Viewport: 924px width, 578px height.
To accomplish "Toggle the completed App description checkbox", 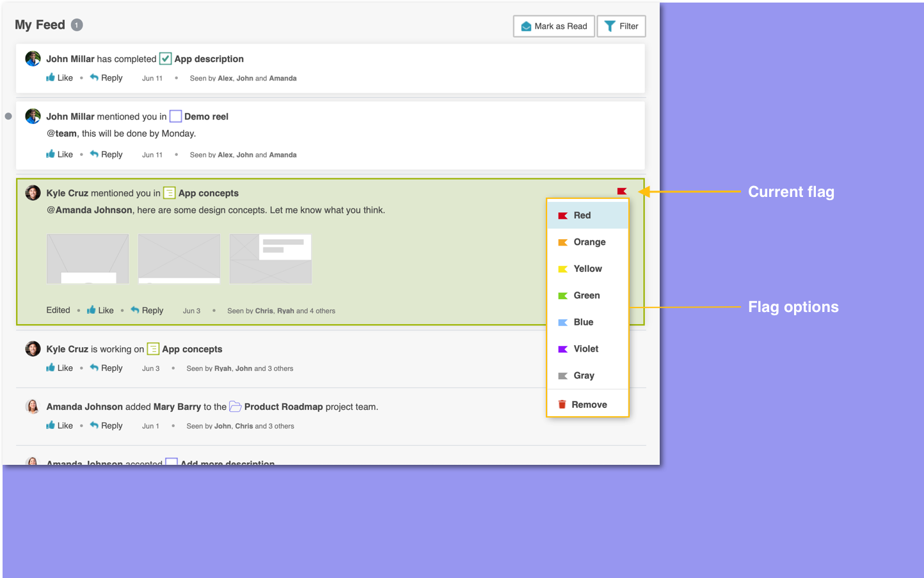I will pos(165,59).
